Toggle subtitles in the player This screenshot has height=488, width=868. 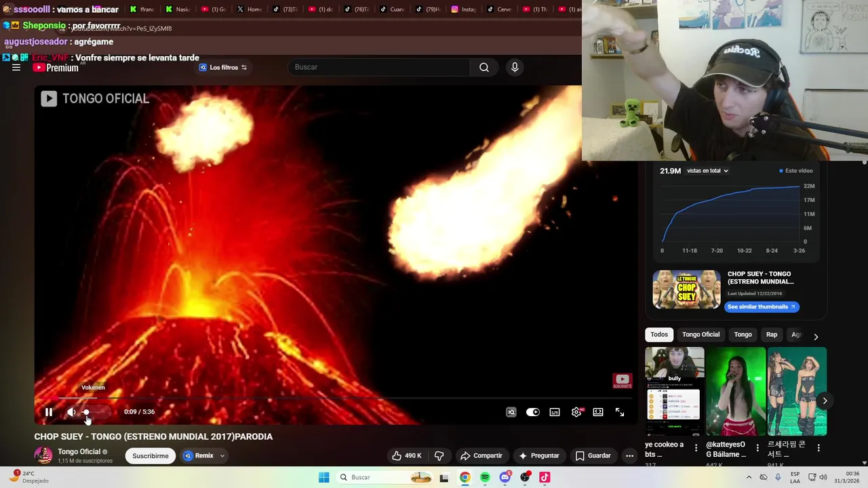click(555, 412)
